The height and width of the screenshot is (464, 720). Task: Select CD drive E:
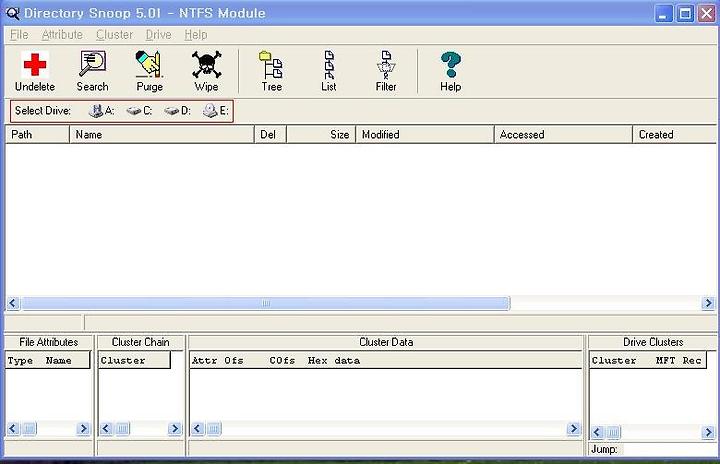pos(215,111)
